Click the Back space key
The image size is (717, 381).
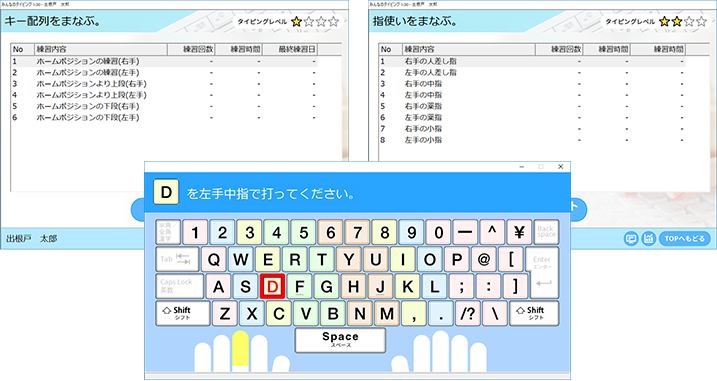tap(546, 232)
